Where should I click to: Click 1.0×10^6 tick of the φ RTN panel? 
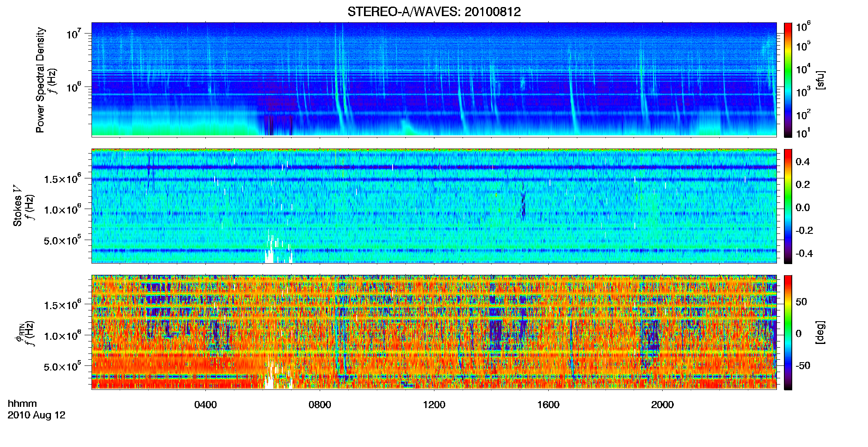coord(62,336)
